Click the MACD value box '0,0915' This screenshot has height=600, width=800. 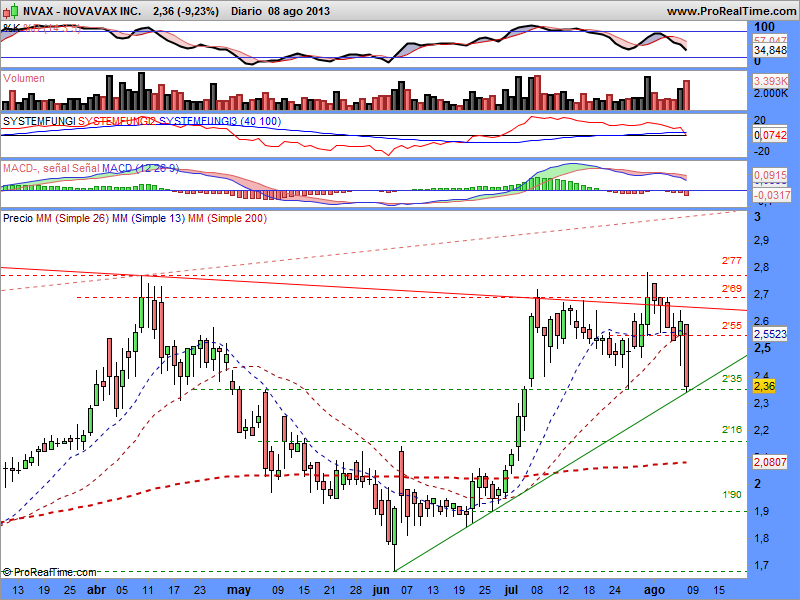click(x=770, y=175)
